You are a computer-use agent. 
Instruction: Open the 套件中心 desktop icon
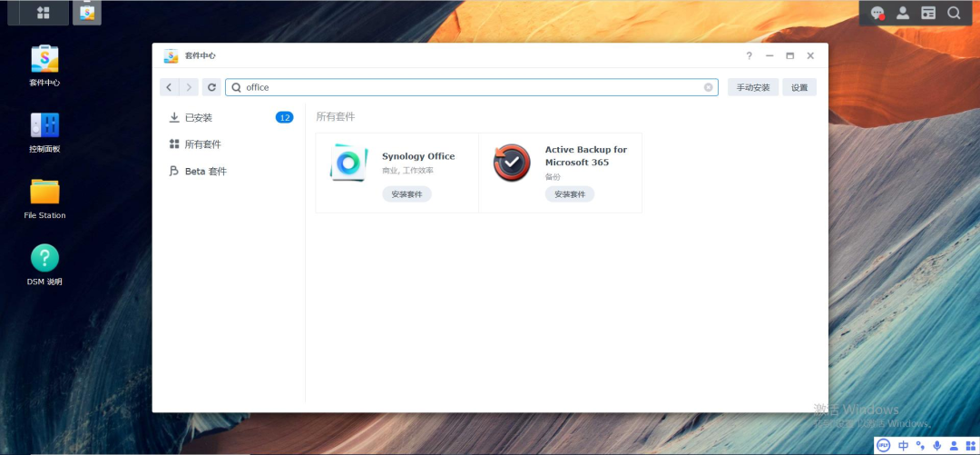pos(44,60)
